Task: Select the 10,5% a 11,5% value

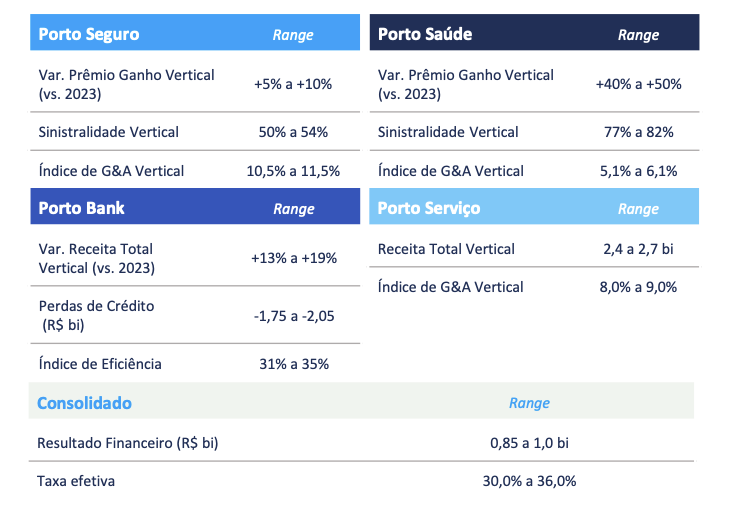Action: (293, 171)
